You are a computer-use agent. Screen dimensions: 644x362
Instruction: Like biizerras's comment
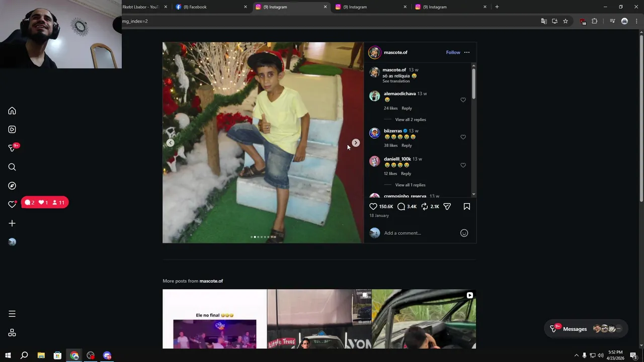click(463, 137)
